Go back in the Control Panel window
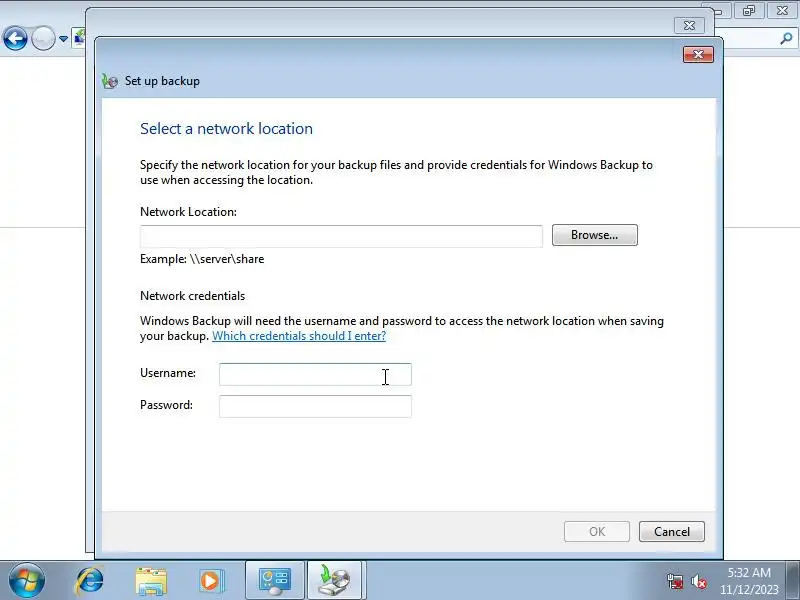This screenshot has width=800, height=600. pos(15,38)
